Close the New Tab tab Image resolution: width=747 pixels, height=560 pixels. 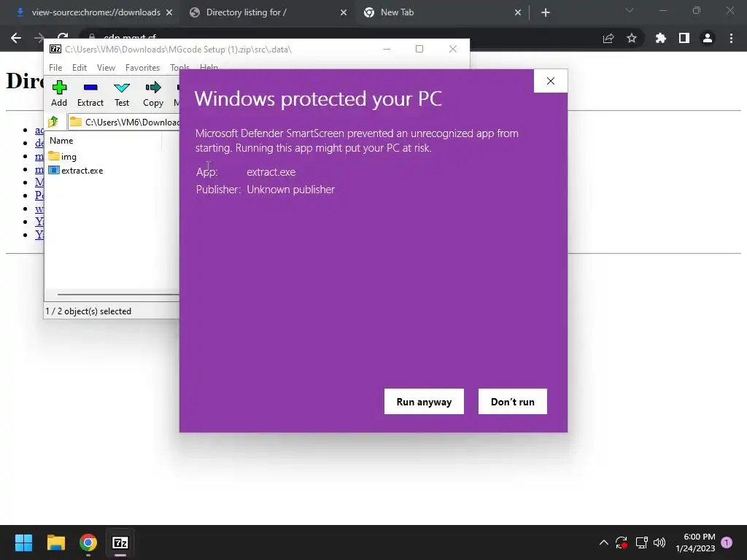pos(518,12)
